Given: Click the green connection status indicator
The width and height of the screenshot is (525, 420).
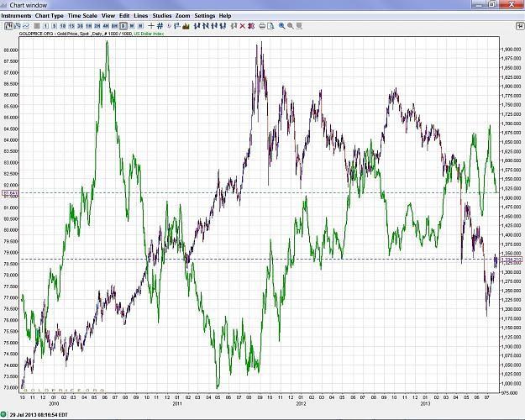Looking at the screenshot, I should point(3,415).
